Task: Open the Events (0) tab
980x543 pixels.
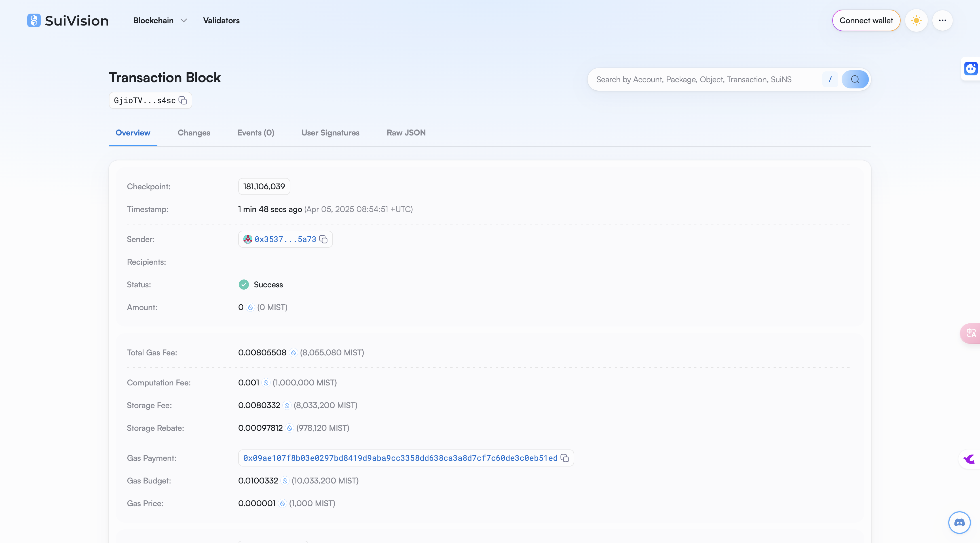Action: (x=256, y=133)
